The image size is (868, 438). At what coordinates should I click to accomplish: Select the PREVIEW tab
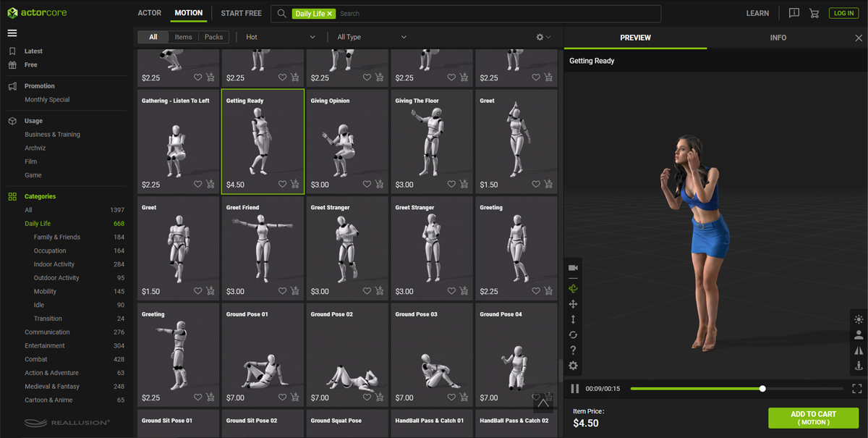(636, 38)
